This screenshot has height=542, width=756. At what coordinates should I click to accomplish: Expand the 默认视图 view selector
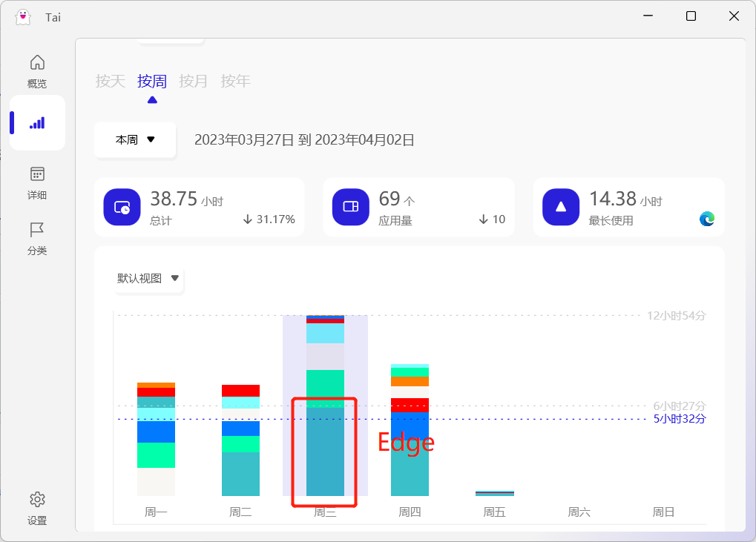tap(148, 280)
